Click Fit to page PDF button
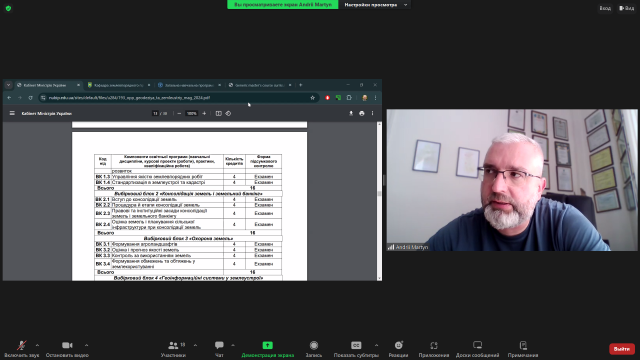Viewport: 640px width, 360px height. pyautogui.click(x=219, y=113)
